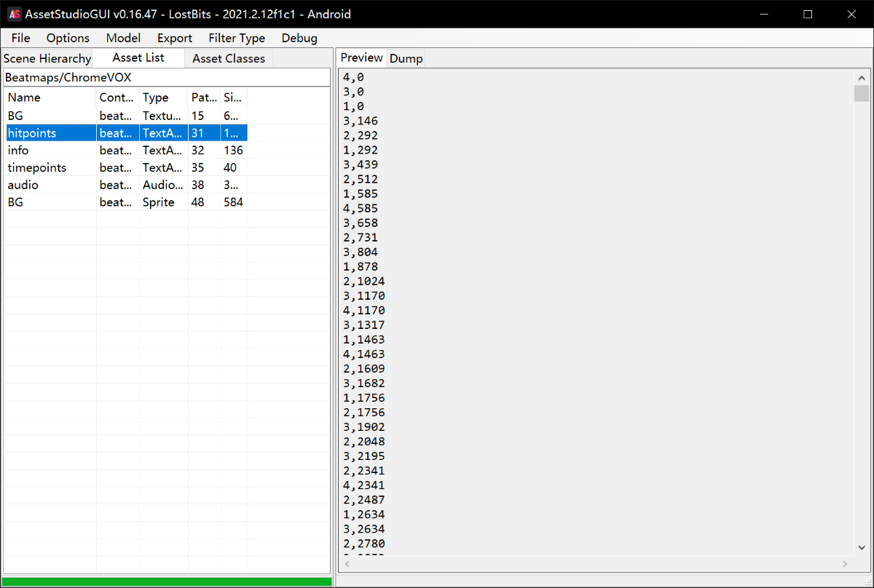
Task: Open the Export menu
Action: [175, 38]
